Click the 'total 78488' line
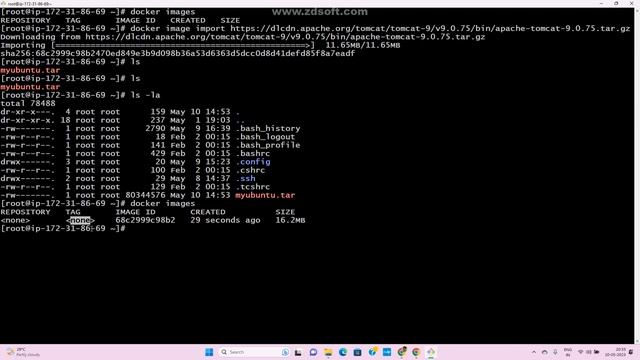640x360 pixels. click(28, 104)
